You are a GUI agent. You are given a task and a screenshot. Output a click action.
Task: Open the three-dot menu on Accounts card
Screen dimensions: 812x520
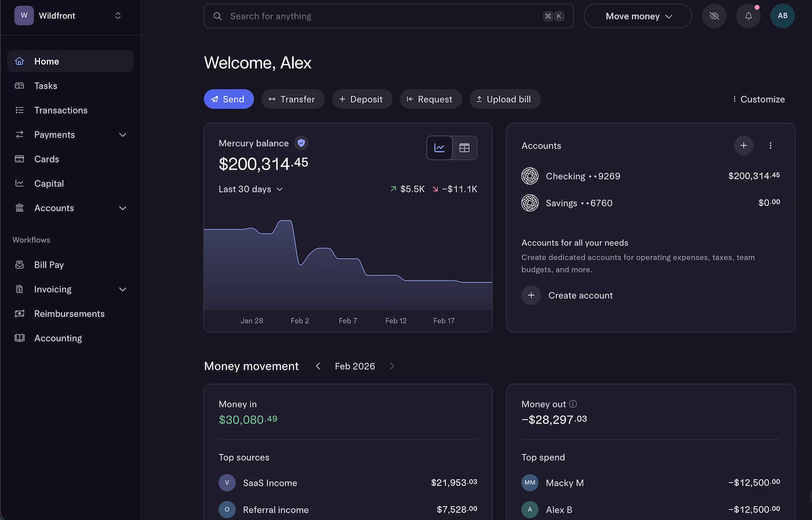770,145
